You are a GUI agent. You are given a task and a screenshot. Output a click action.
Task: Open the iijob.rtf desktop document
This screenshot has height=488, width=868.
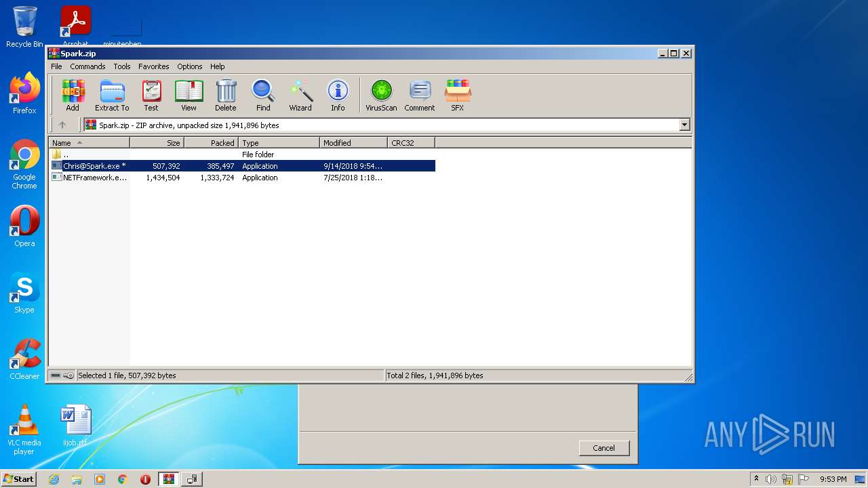click(75, 426)
